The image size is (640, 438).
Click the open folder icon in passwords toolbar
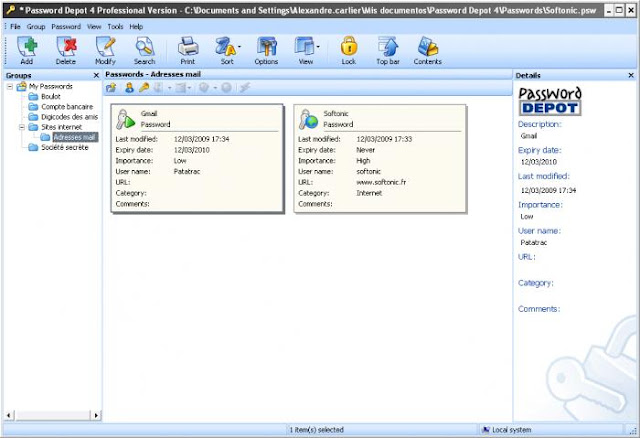point(111,87)
